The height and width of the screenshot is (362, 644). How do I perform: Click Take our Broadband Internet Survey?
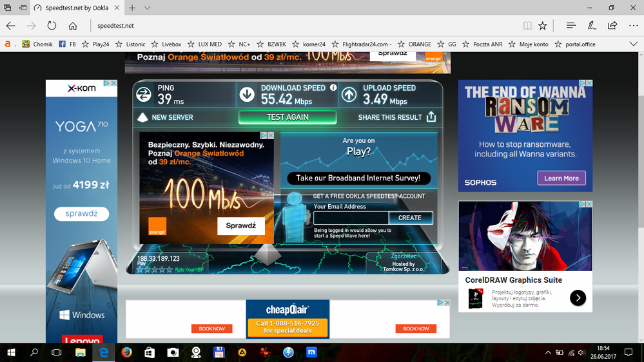click(358, 178)
